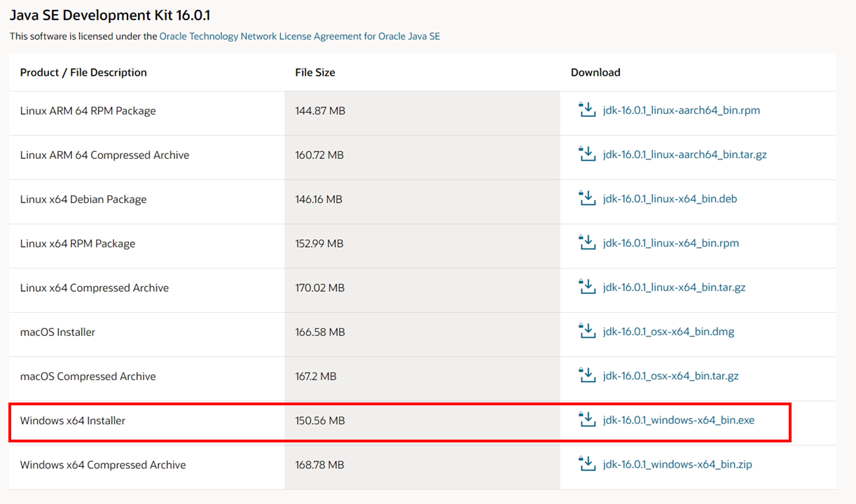Click download icon for jdk-16.0.1_linux-x64_bin.deb
This screenshot has width=856, height=504.
586,198
